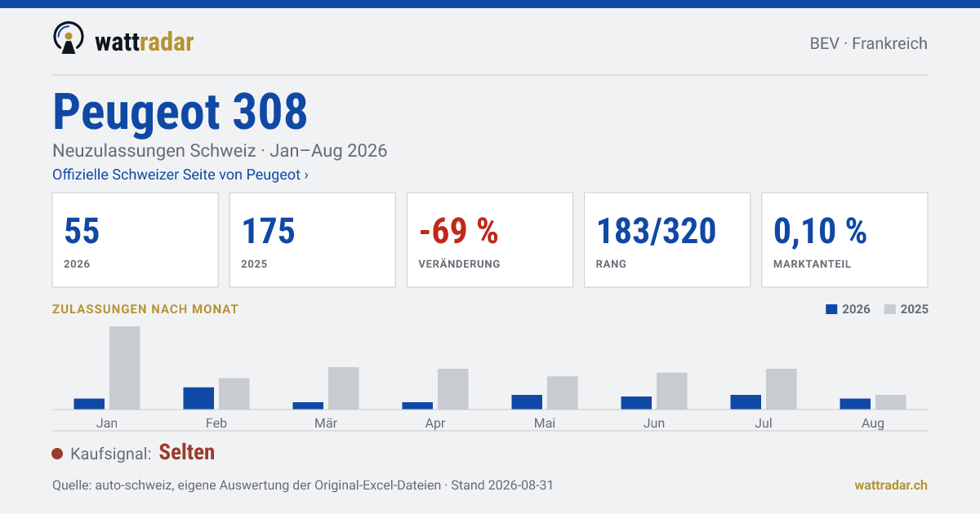Click the Peugeot 308 heading
980x514 pixels.
click(x=180, y=112)
